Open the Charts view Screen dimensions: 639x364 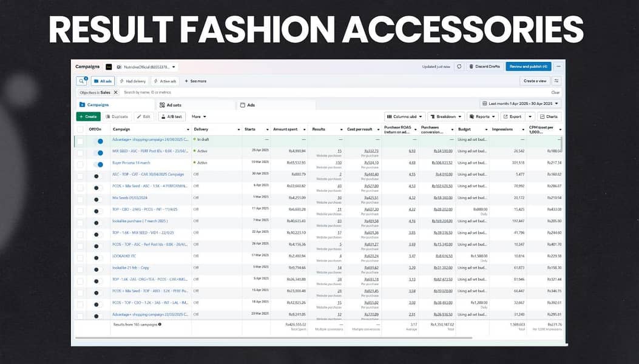pyautogui.click(x=550, y=116)
